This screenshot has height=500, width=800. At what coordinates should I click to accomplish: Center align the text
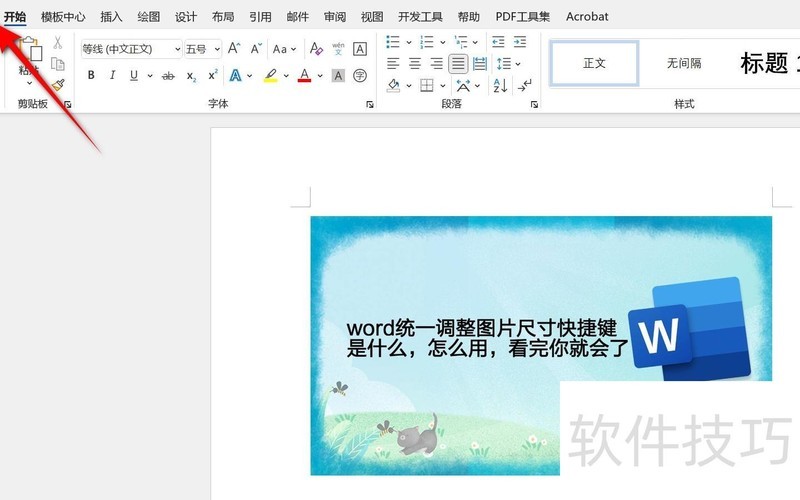(415, 64)
